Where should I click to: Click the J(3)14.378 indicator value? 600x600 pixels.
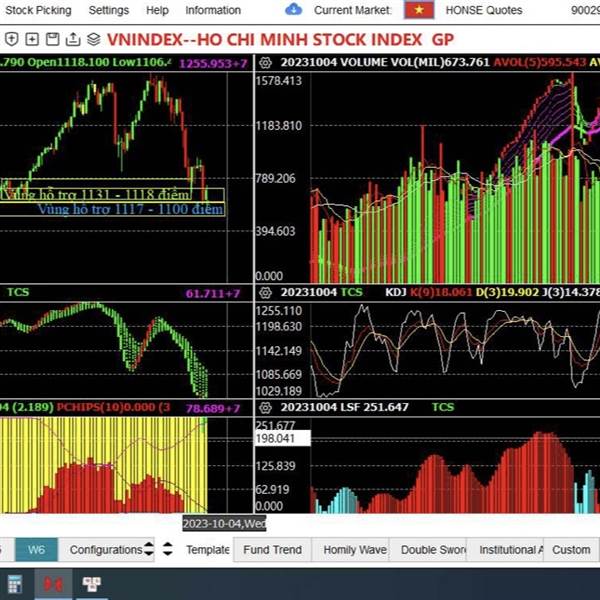tap(571, 292)
